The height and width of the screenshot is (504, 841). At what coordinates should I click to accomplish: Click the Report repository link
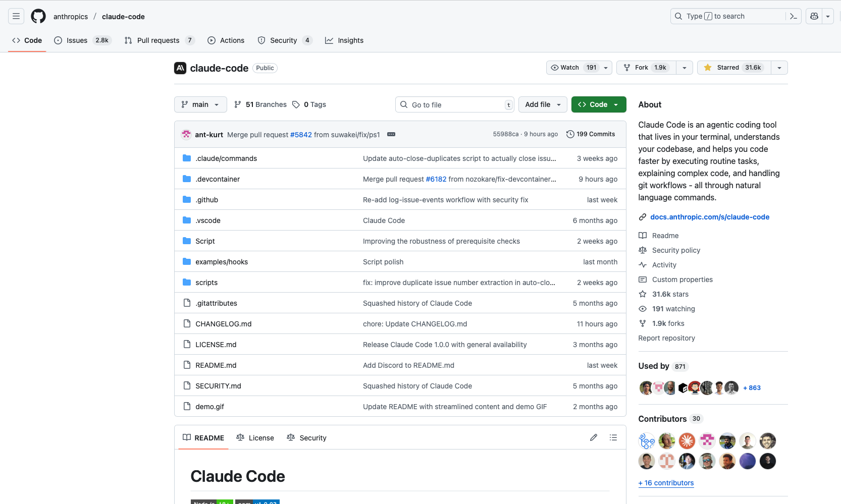[666, 338]
